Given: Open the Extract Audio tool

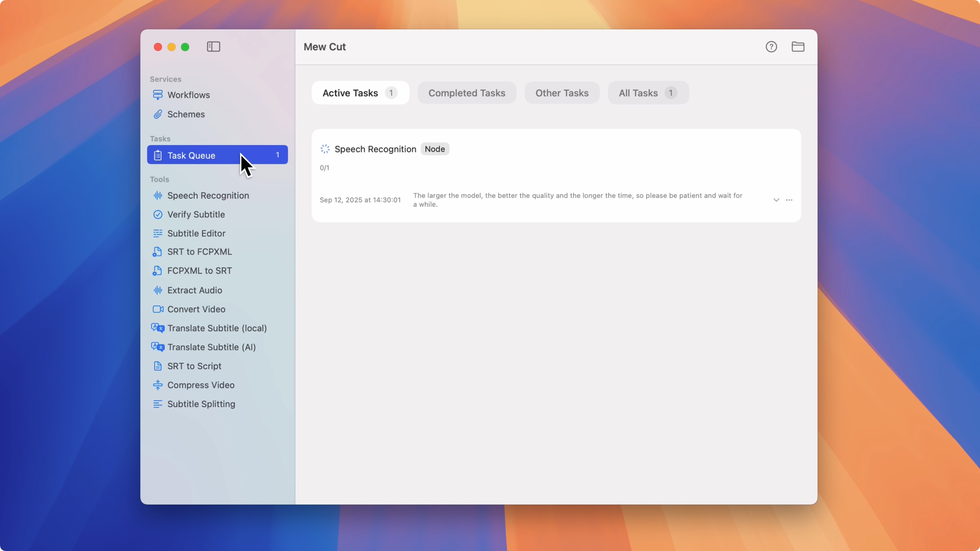Looking at the screenshot, I should point(195,290).
